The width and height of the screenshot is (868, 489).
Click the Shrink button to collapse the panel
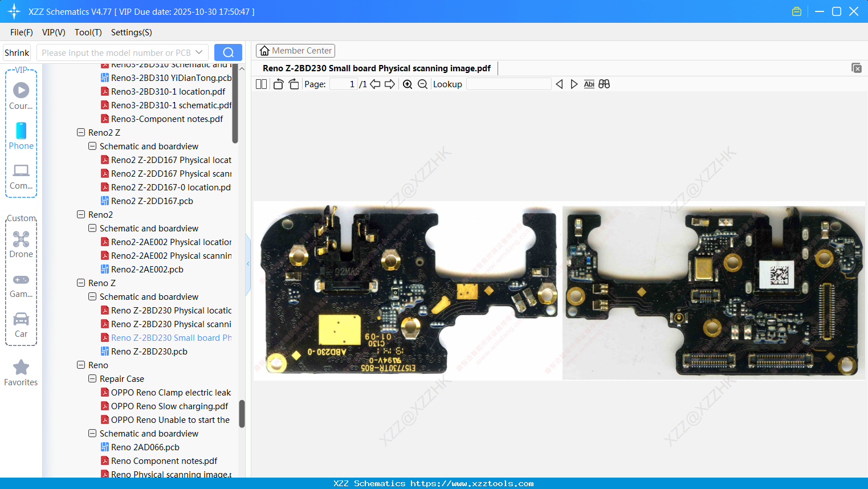(x=16, y=52)
